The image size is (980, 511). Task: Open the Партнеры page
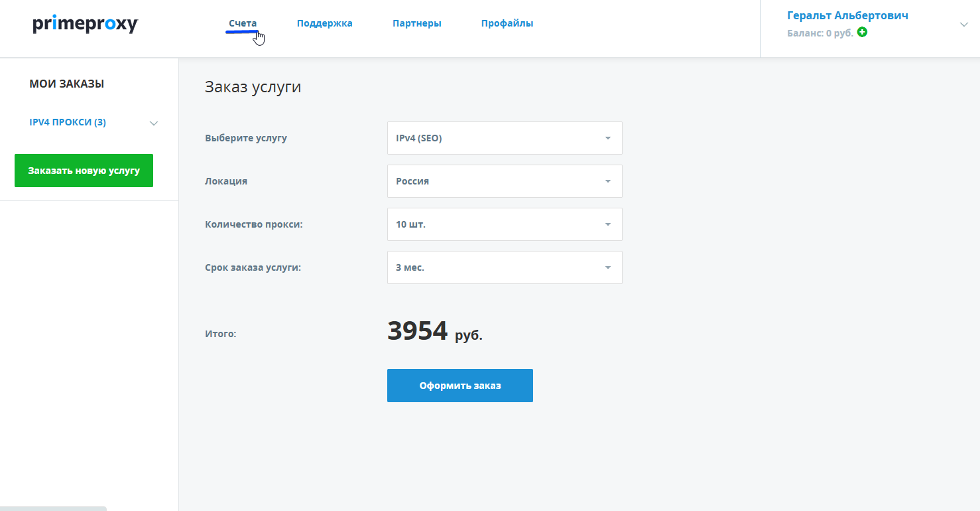(417, 23)
